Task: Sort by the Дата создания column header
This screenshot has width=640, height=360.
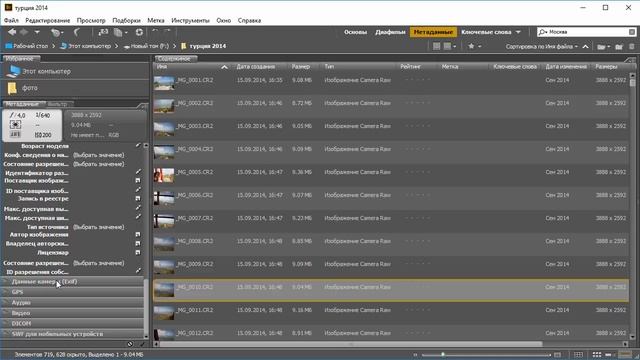Action: (x=256, y=67)
